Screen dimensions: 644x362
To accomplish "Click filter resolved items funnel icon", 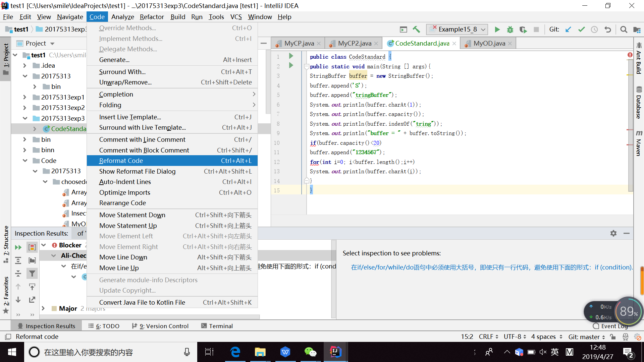I will (32, 274).
